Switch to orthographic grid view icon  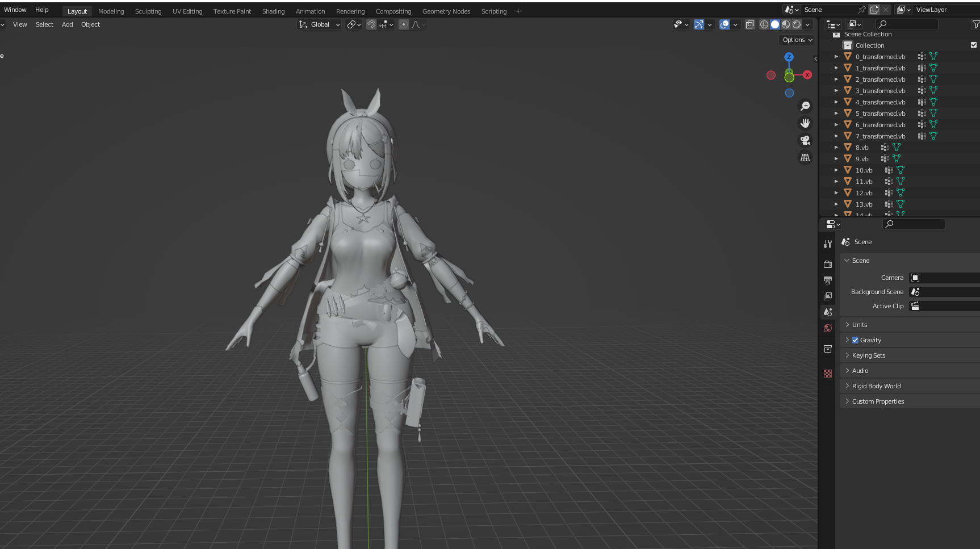click(805, 158)
